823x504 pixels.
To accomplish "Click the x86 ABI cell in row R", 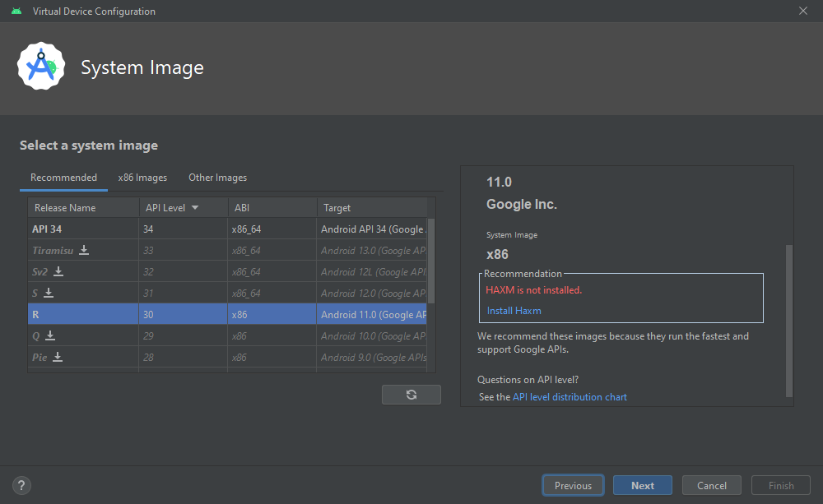I will (272, 314).
